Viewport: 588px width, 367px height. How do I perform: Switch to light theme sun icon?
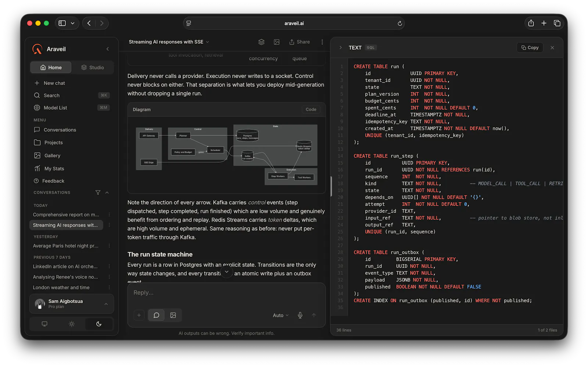[72, 324]
